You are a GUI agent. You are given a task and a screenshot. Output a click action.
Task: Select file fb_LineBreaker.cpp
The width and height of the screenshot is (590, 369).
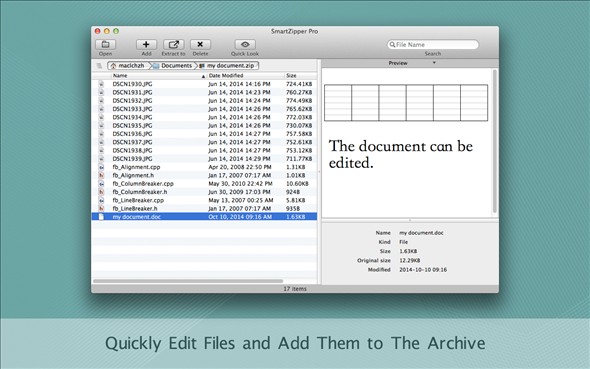pyautogui.click(x=204, y=200)
